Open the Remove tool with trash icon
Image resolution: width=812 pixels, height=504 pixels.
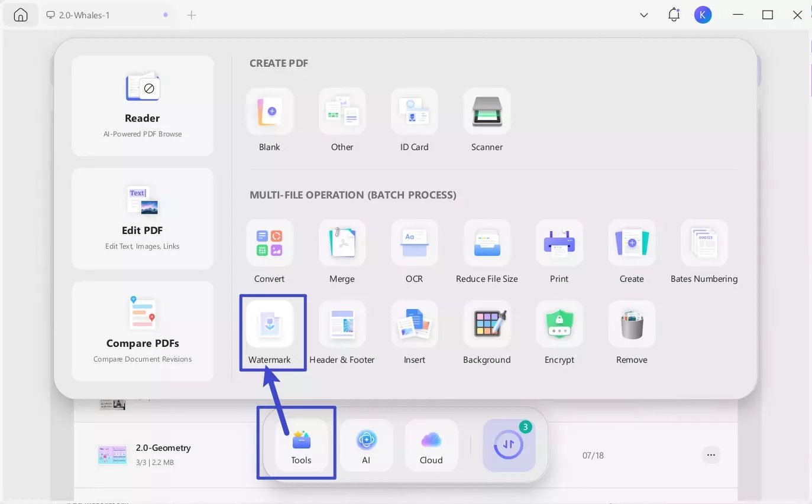[632, 324]
